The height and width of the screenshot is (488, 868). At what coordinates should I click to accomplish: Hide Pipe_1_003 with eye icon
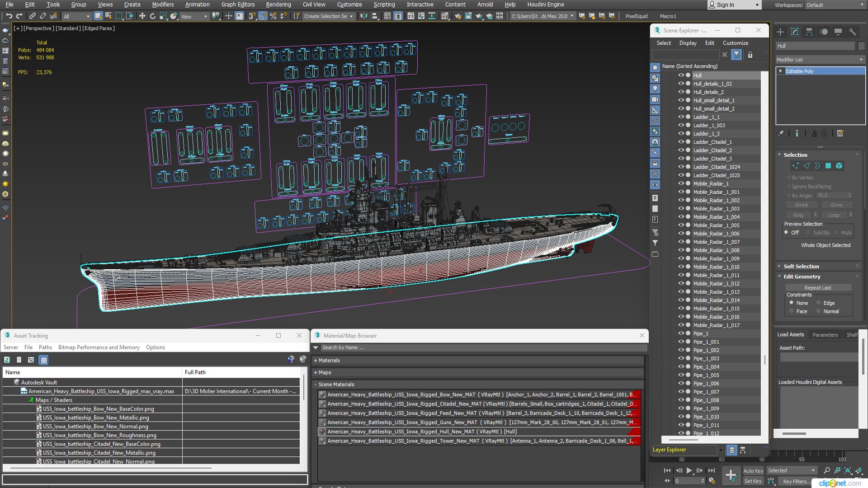tap(681, 358)
